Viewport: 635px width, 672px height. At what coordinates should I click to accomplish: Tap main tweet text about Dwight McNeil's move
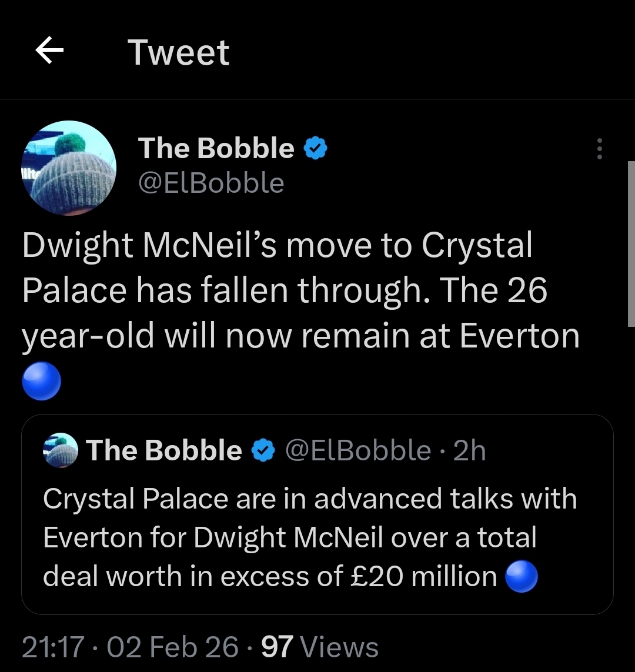[x=300, y=290]
